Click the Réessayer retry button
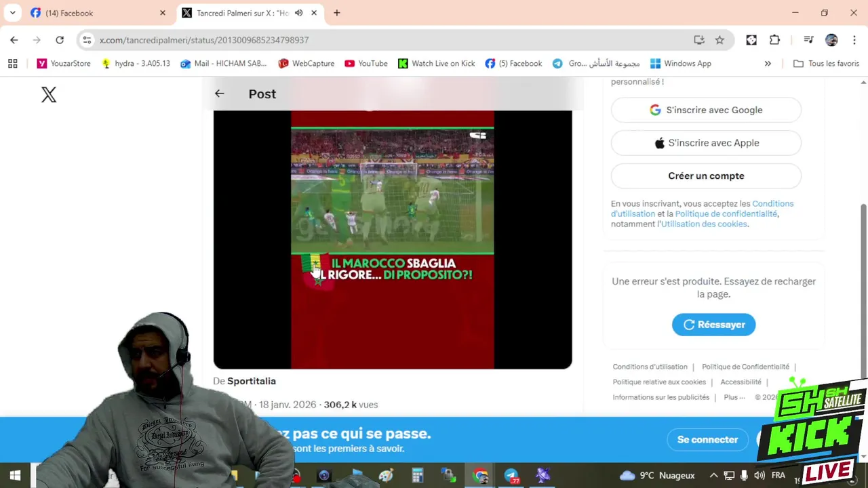Screen dimensions: 868x488 [x=713, y=325]
